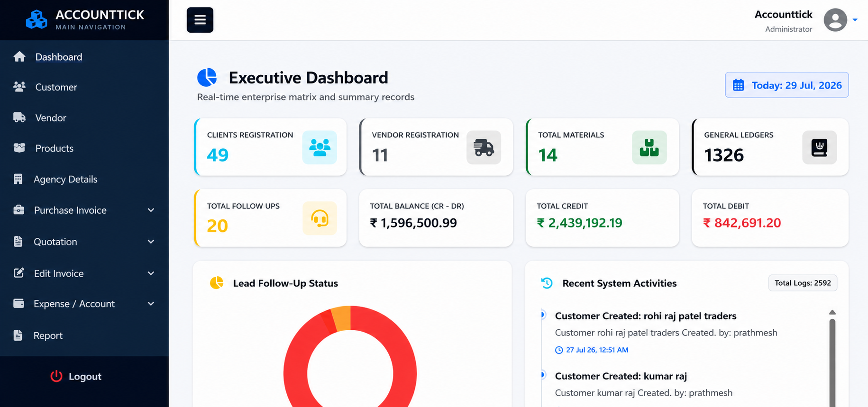
Task: Click the Executive Dashboard pie chart icon
Action: click(x=207, y=77)
